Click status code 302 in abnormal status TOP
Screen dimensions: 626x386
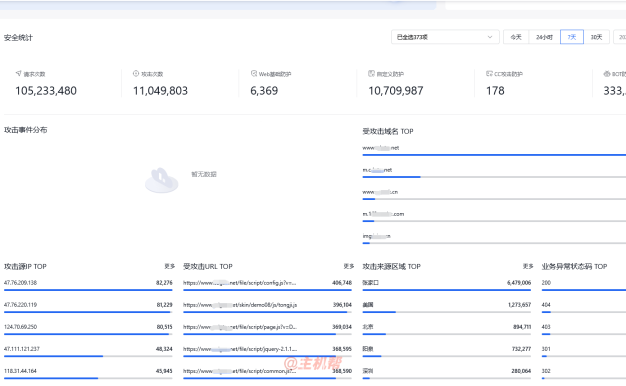pos(546,371)
